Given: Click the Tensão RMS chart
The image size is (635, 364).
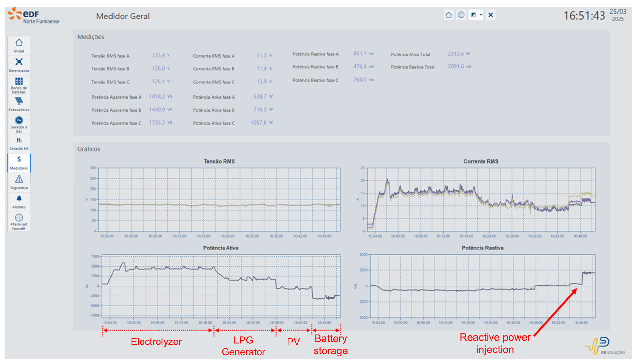Looking at the screenshot, I should pyautogui.click(x=219, y=199).
